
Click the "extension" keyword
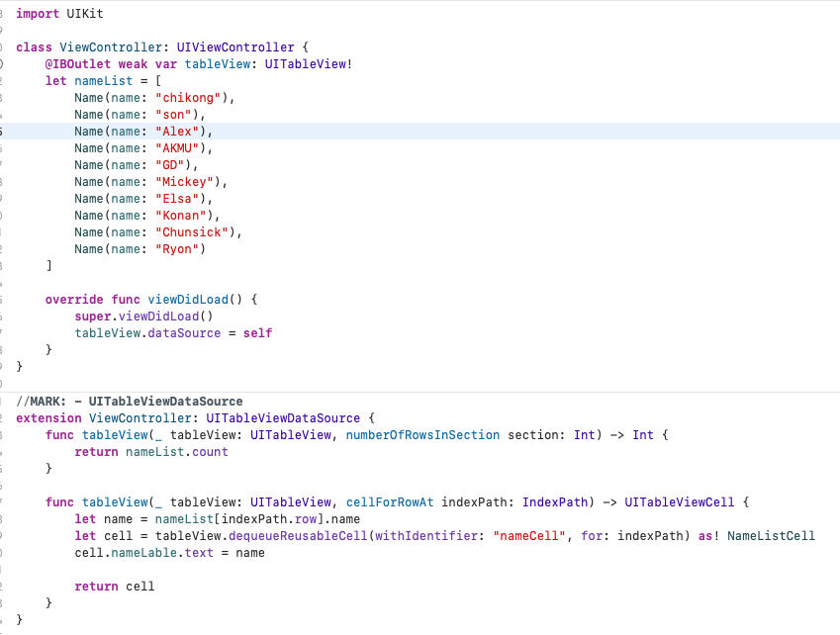pos(48,418)
